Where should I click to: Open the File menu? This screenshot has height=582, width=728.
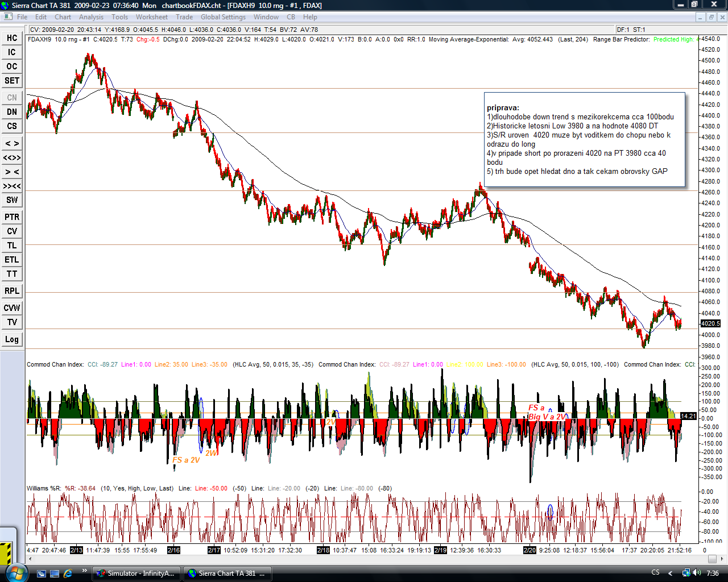point(22,17)
